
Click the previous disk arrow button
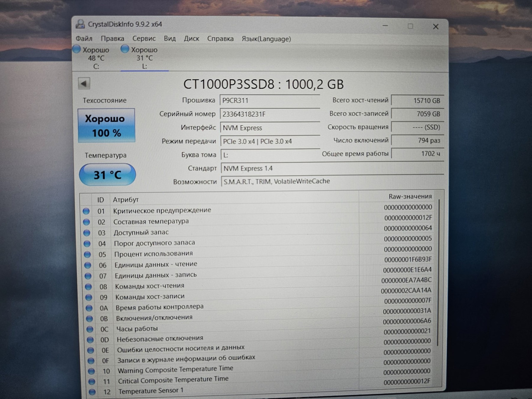(84, 84)
